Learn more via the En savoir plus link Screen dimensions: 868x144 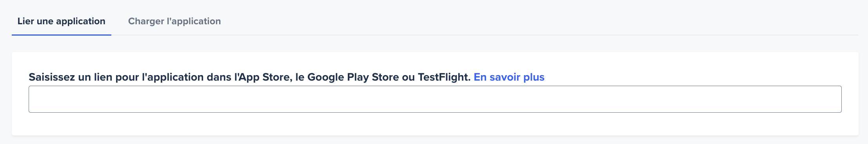[x=509, y=77]
